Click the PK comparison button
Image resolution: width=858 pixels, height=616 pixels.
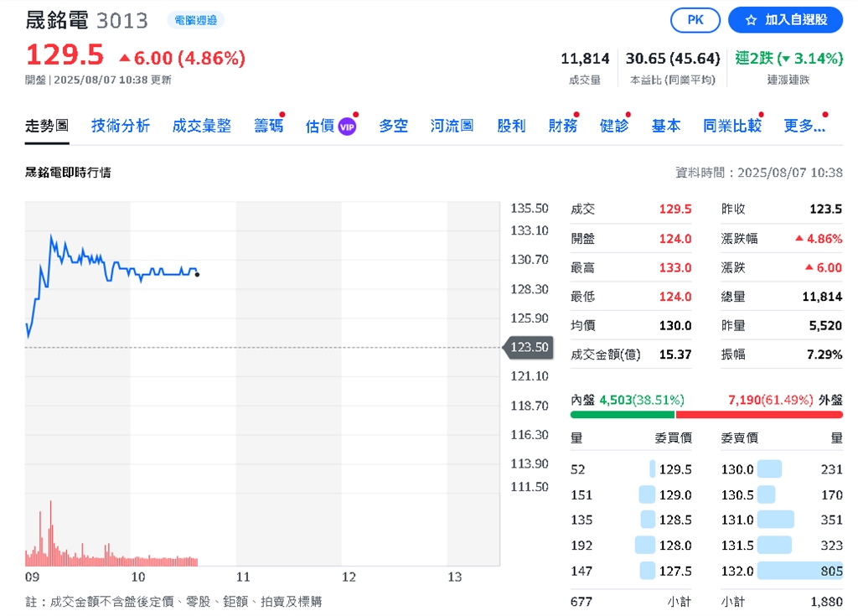(x=695, y=20)
